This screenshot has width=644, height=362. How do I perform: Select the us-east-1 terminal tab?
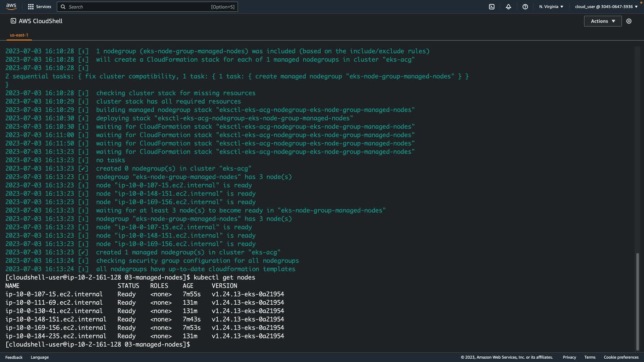click(19, 35)
